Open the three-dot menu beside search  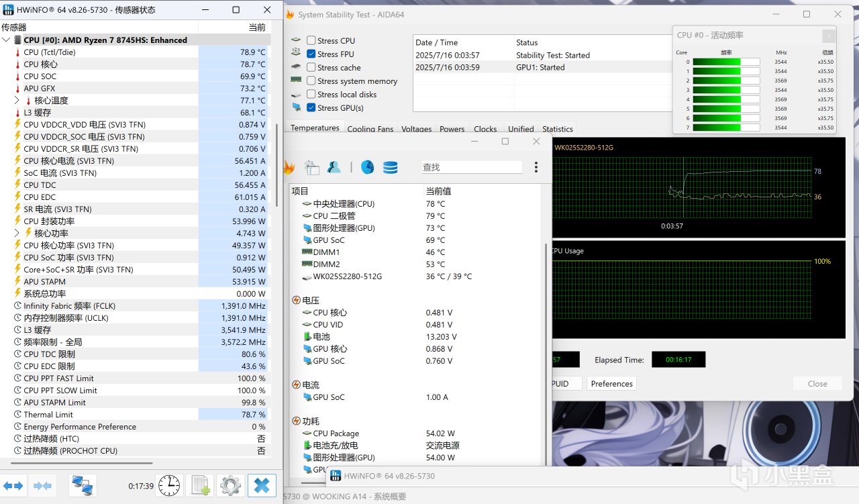coord(536,167)
